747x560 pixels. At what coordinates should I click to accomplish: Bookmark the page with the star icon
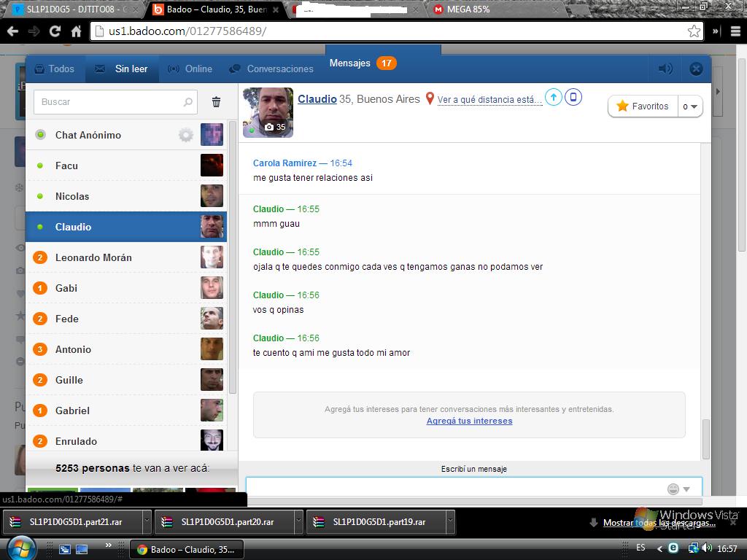(x=694, y=31)
